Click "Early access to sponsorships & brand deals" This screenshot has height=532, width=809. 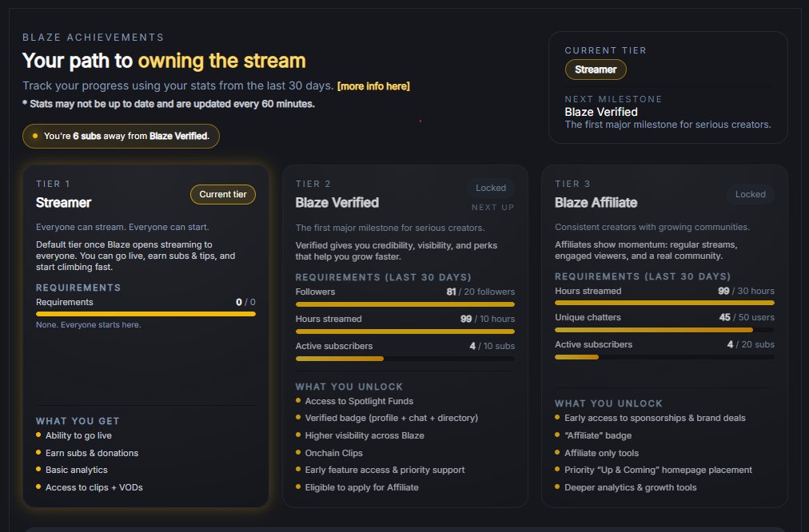[x=655, y=418]
